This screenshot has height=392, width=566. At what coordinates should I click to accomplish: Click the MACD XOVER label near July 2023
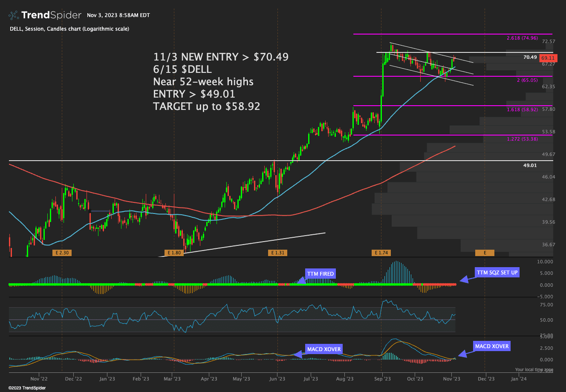[324, 349]
